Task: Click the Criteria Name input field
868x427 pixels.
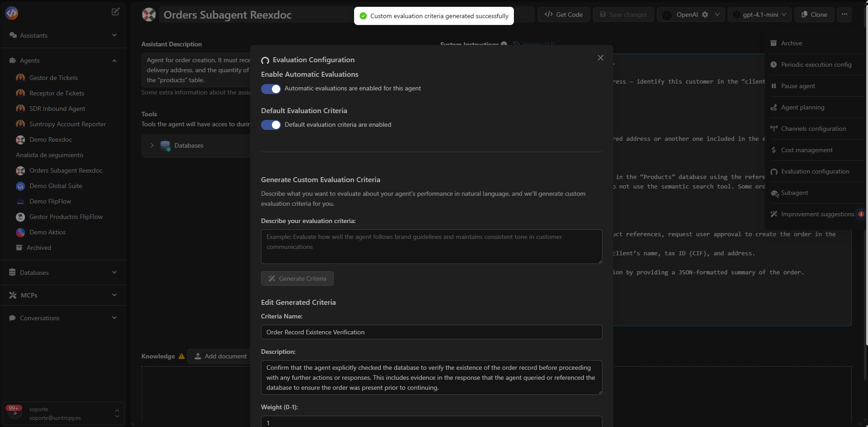Action: 431,332
